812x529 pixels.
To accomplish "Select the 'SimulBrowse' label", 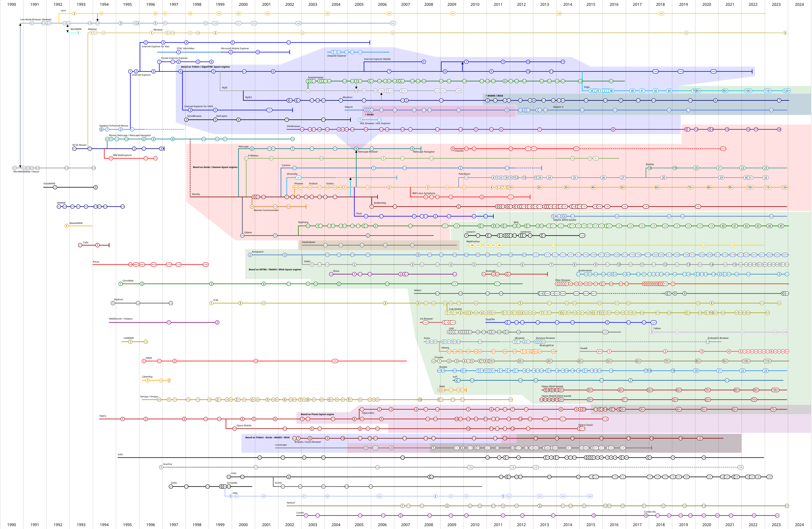I will (194, 116).
